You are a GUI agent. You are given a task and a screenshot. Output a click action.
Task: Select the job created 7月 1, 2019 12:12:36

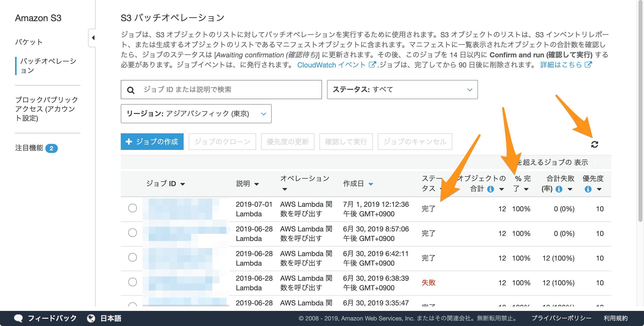(x=133, y=208)
